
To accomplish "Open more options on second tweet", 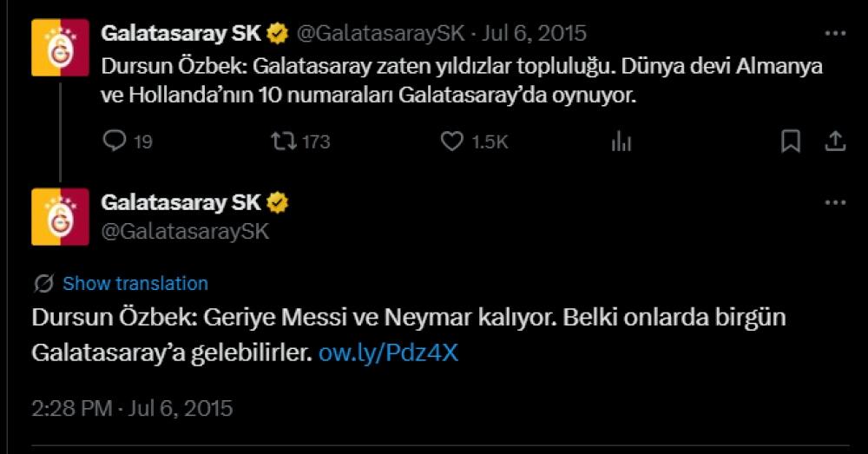I will 834,202.
